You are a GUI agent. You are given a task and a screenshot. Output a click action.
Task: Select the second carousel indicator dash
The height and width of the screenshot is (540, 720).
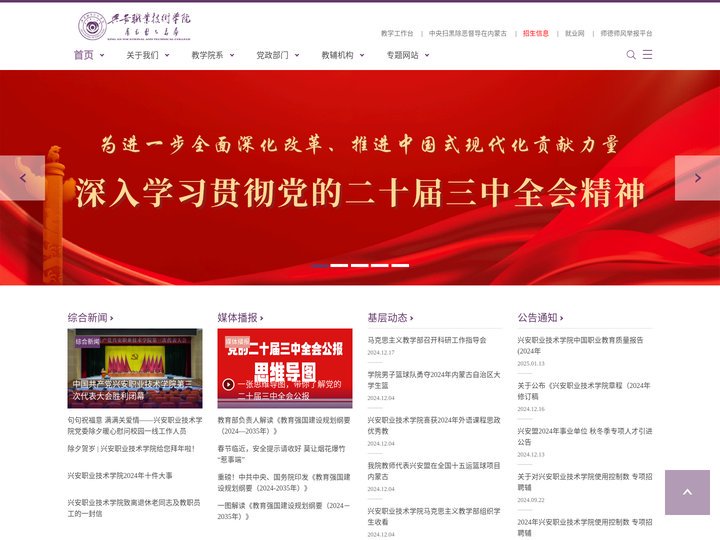[339, 265]
